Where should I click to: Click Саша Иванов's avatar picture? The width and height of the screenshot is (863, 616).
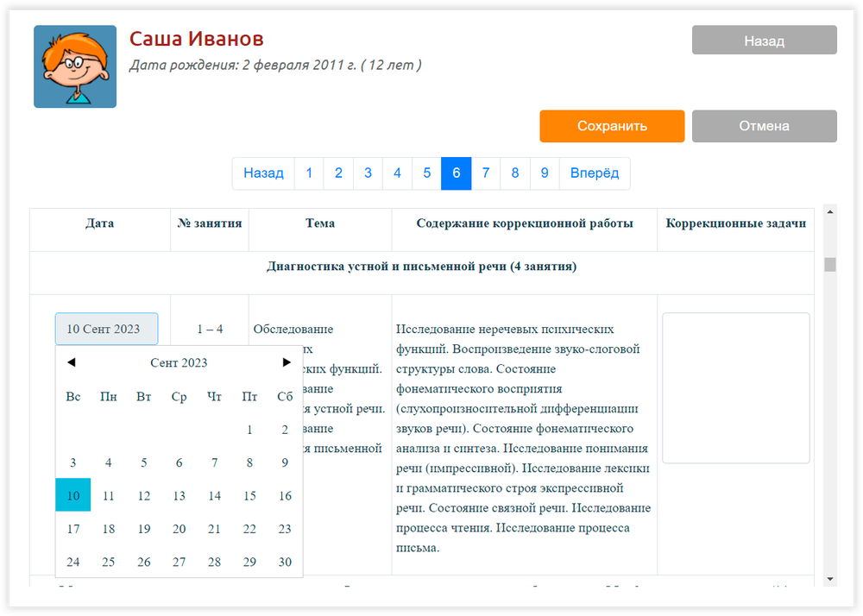(75, 66)
